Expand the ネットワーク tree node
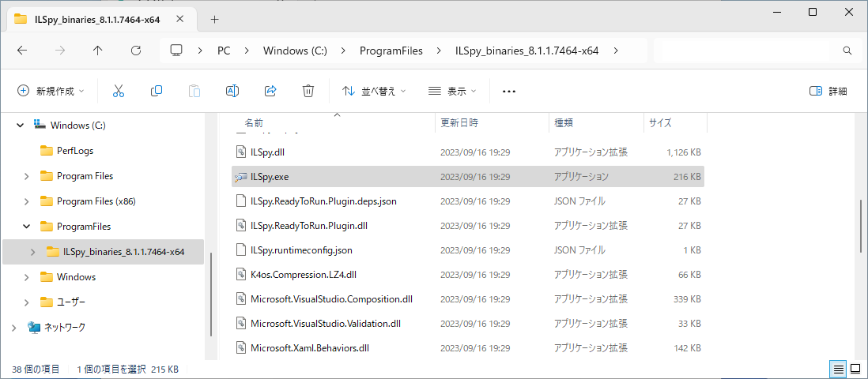 coord(14,328)
